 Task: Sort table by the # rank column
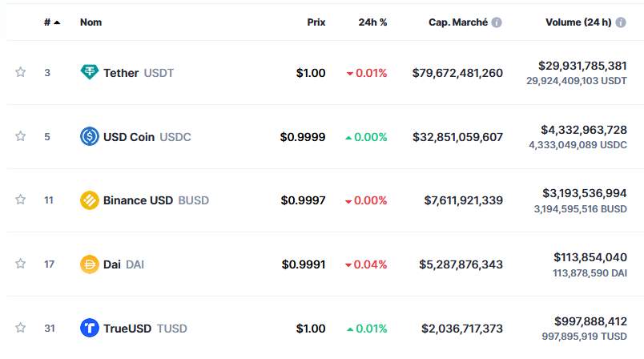[x=51, y=22]
